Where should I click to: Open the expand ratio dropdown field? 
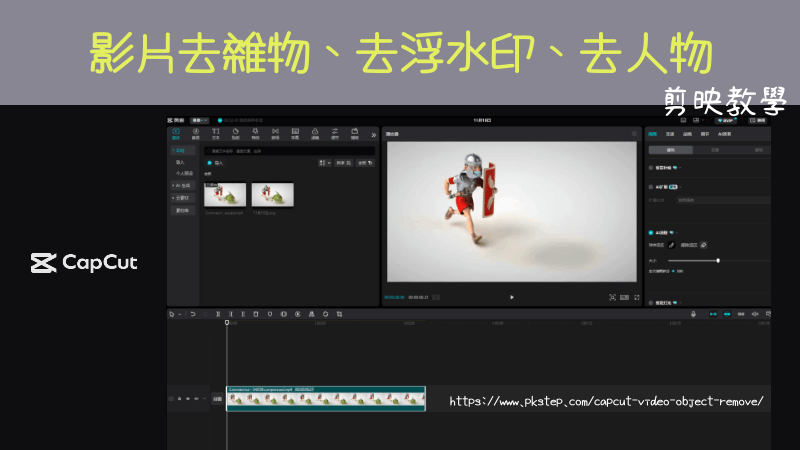point(723,201)
